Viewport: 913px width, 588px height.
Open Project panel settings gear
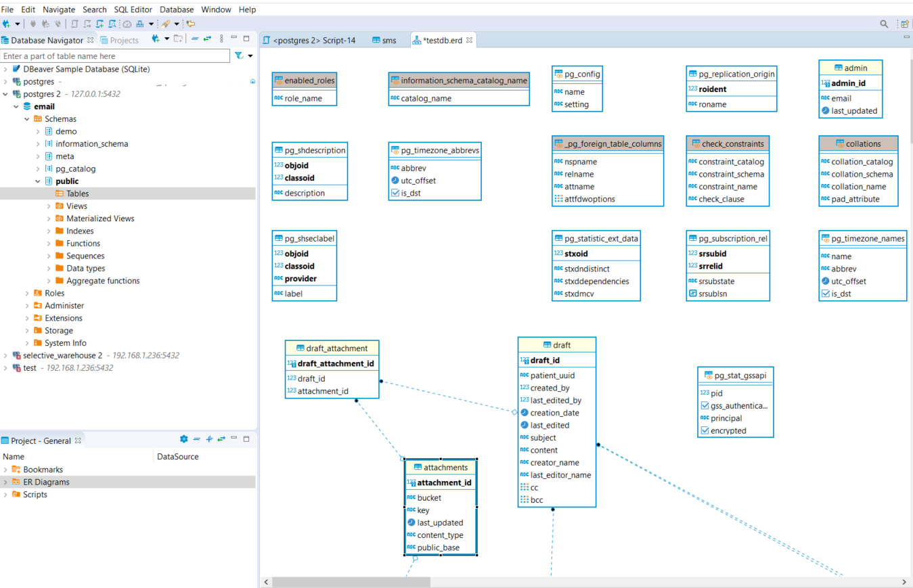tap(183, 440)
